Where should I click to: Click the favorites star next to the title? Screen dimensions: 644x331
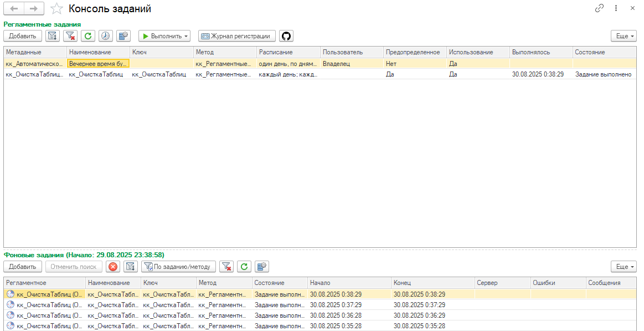(x=56, y=9)
